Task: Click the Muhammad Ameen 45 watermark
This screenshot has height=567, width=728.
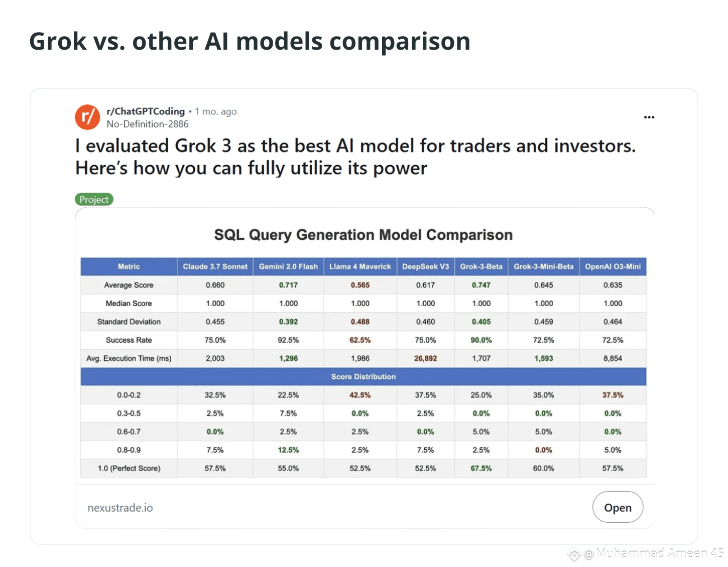Action: [653, 553]
